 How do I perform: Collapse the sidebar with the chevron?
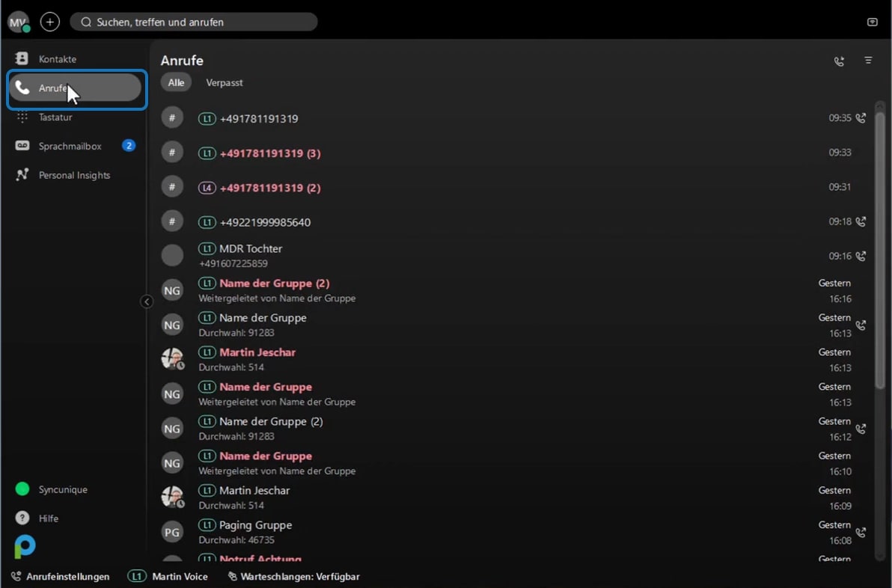click(147, 301)
